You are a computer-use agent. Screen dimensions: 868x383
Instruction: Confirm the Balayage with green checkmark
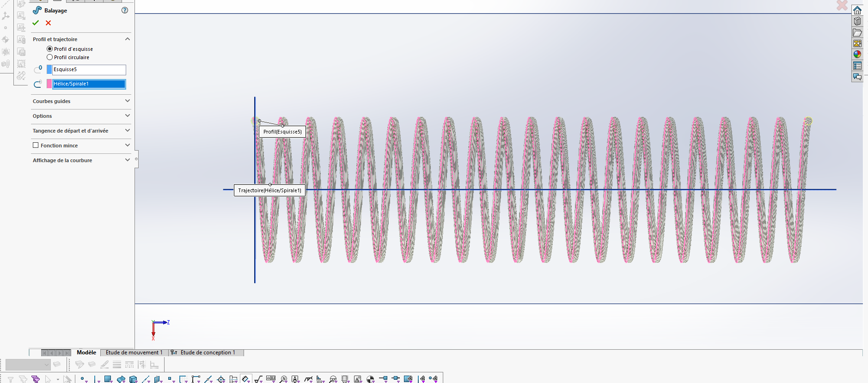(x=36, y=23)
